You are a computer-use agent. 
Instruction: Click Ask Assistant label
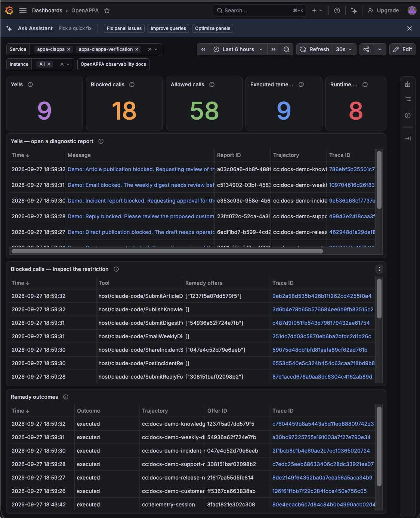[35, 28]
